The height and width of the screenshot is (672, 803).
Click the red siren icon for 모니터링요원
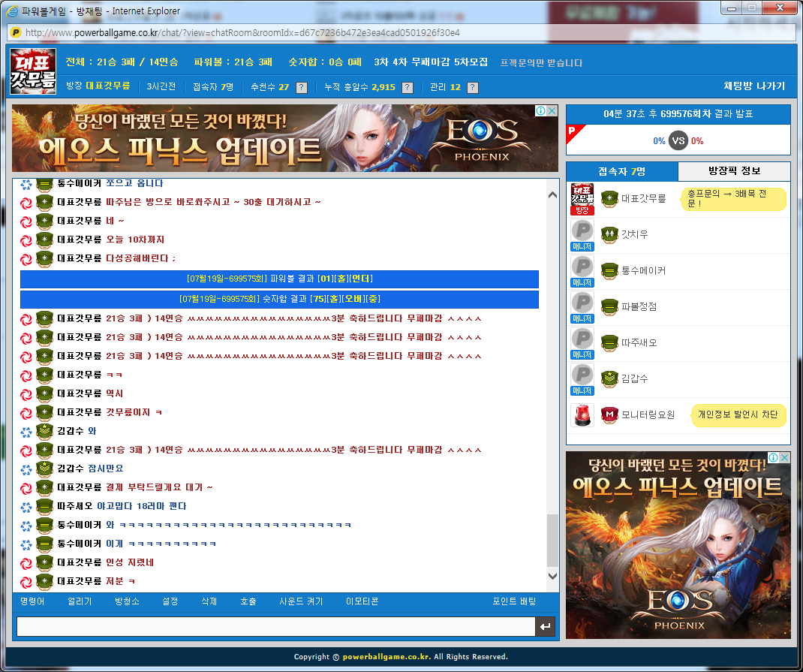click(x=582, y=415)
